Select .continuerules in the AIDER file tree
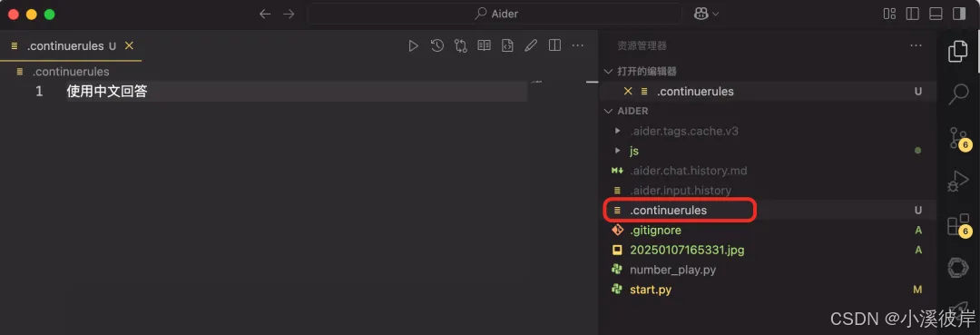980x335 pixels. click(668, 211)
